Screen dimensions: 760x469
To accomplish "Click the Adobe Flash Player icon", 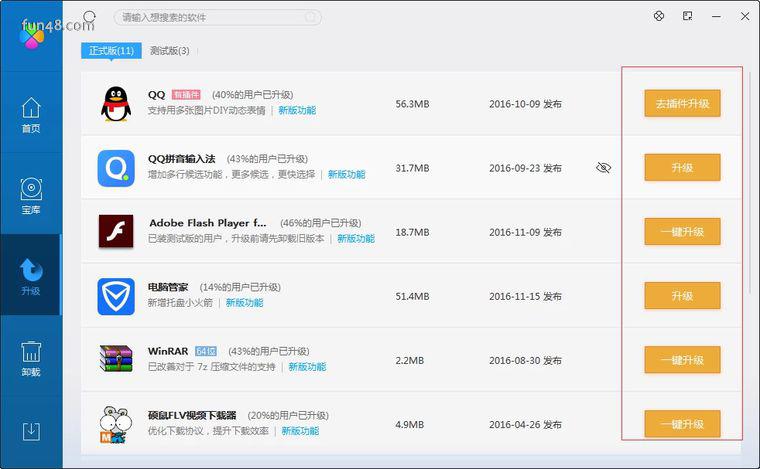I will click(x=116, y=232).
